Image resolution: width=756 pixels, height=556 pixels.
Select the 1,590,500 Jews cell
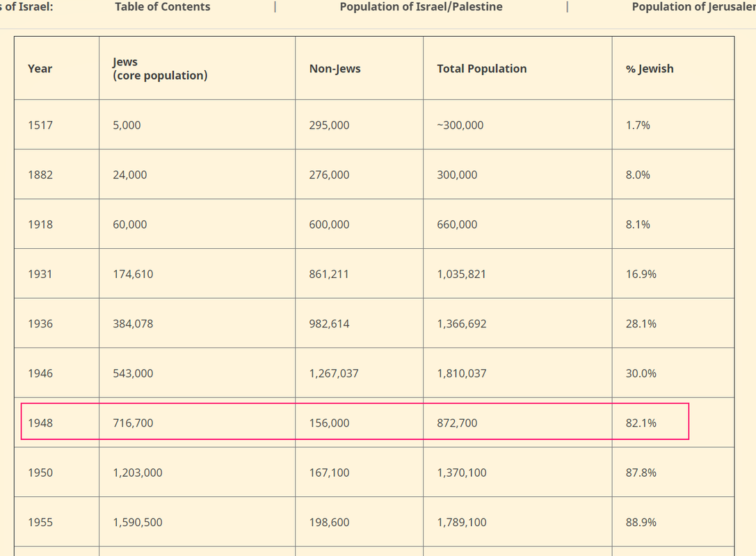point(198,522)
